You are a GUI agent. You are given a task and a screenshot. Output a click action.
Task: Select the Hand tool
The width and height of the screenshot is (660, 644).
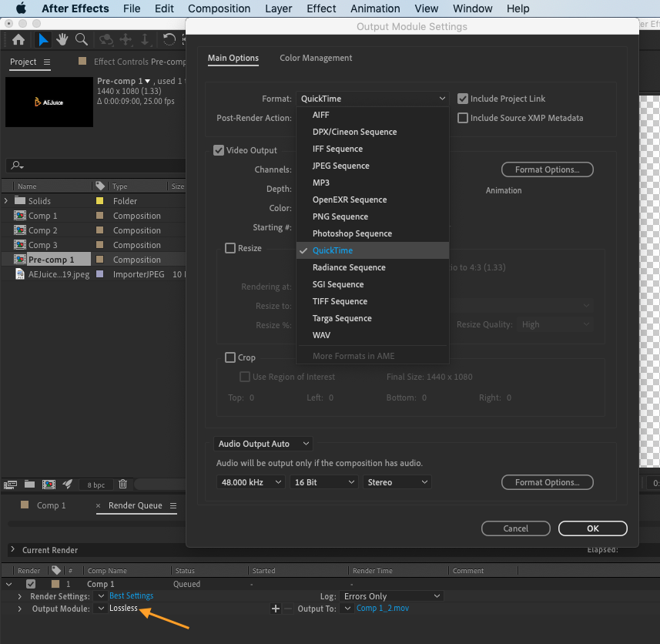click(62, 39)
